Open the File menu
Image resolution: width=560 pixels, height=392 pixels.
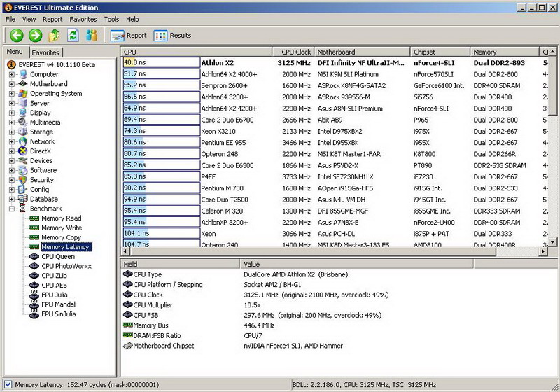pyautogui.click(x=10, y=20)
